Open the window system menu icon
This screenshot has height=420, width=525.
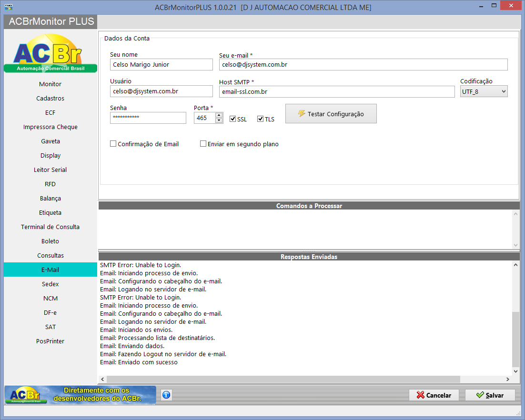[9, 7]
